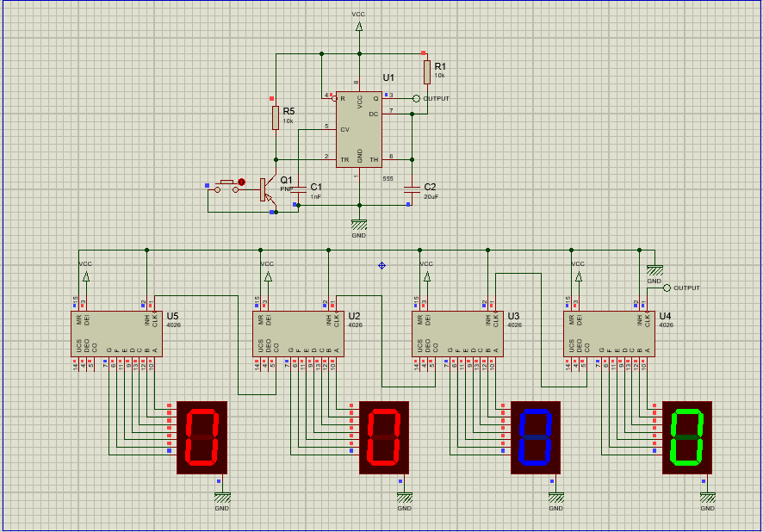Click the GND terminal under U2's red display
Viewport: 763px width, 532px height.
(x=405, y=498)
